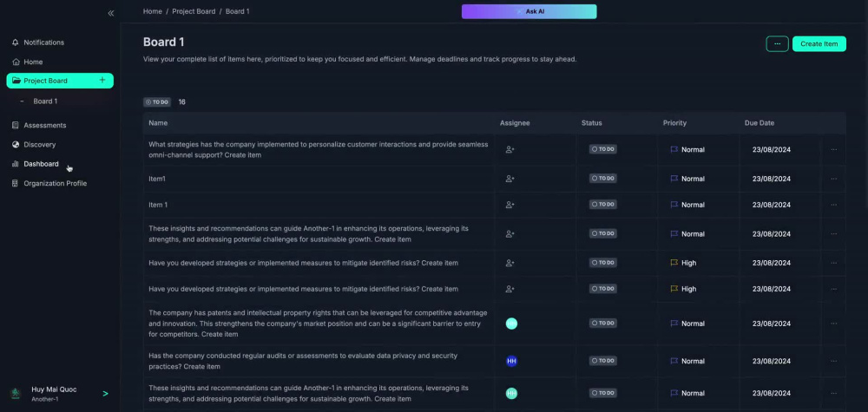The width and height of the screenshot is (868, 412).
Task: Open due date of the patents item
Action: pos(771,324)
